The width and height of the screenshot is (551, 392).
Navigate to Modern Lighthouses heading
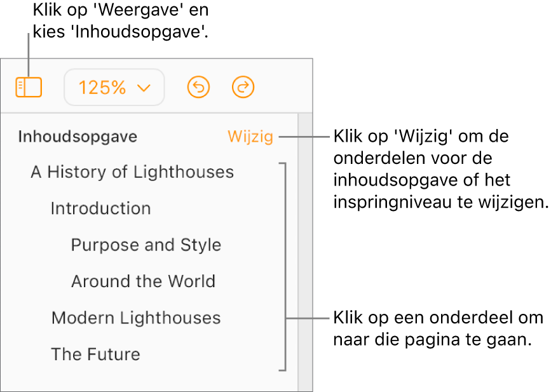[136, 318]
